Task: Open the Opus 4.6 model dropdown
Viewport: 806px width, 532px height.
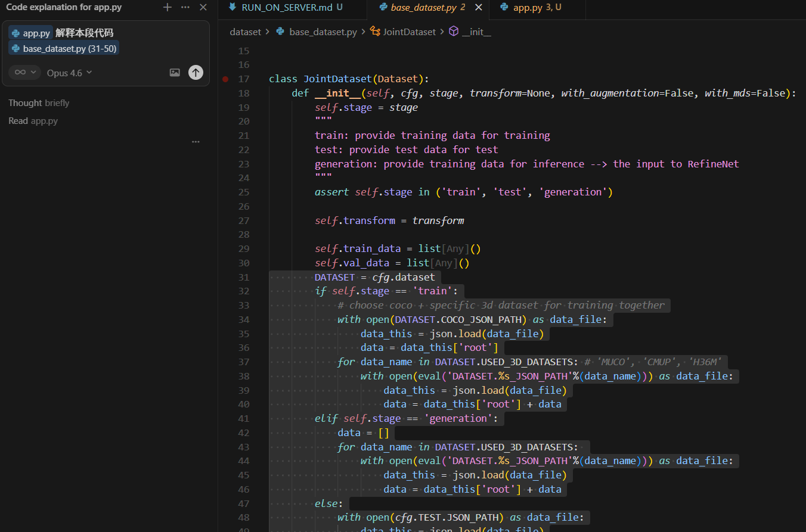Action: point(70,73)
